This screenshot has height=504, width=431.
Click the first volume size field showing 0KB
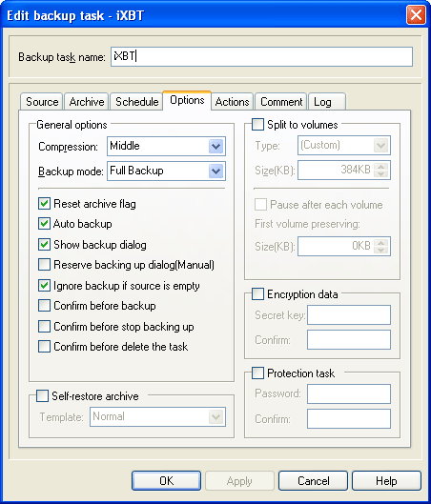[x=336, y=246]
